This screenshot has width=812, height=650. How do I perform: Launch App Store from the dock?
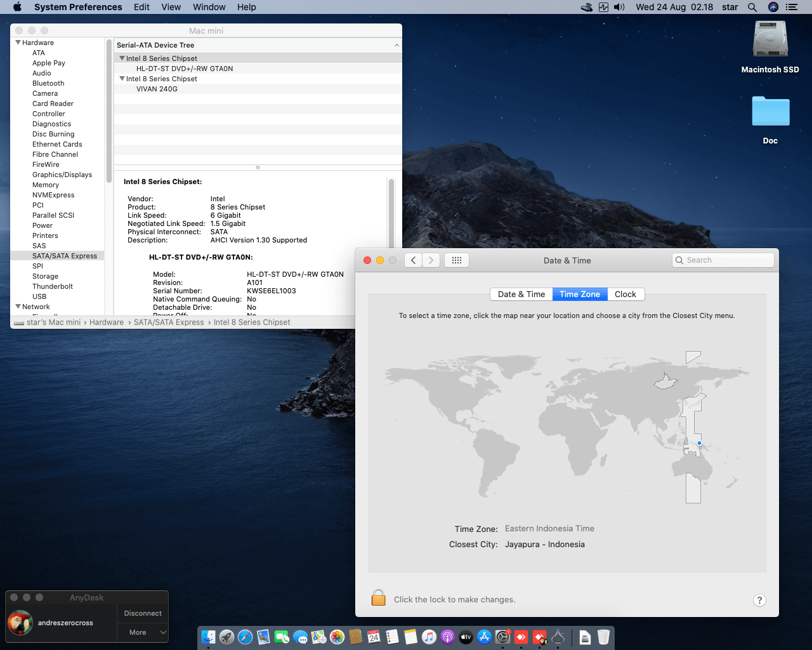pyautogui.click(x=485, y=637)
